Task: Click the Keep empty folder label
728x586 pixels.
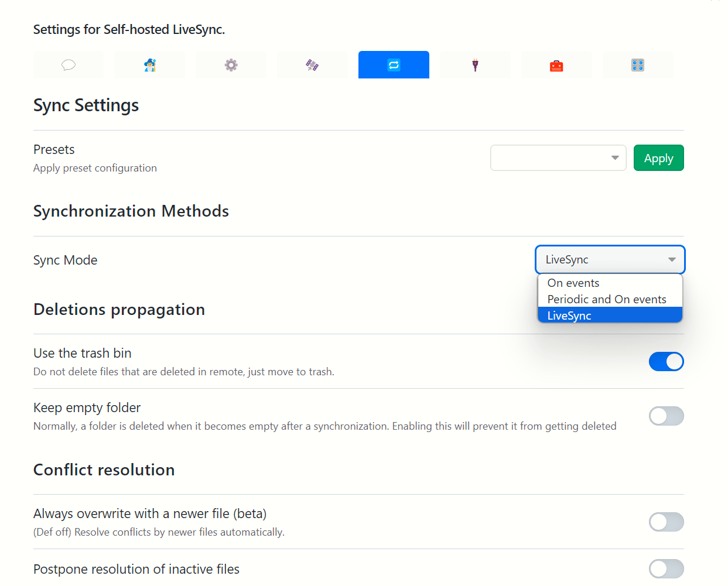Action: 87,407
